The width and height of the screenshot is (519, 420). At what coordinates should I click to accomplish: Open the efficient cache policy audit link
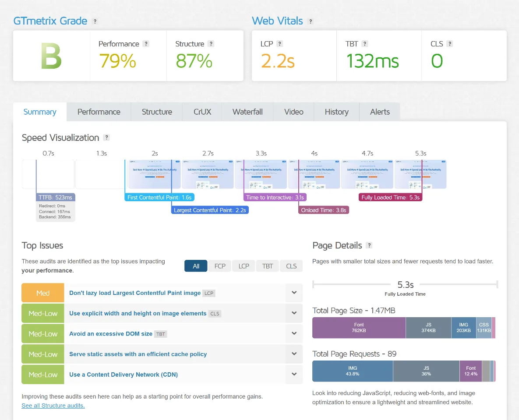[138, 354]
